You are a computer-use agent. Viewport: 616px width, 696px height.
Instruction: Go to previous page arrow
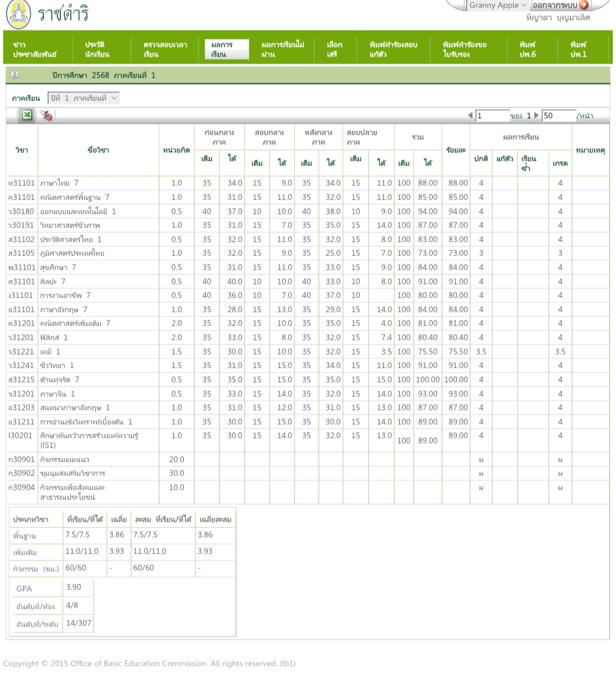pyautogui.click(x=470, y=116)
